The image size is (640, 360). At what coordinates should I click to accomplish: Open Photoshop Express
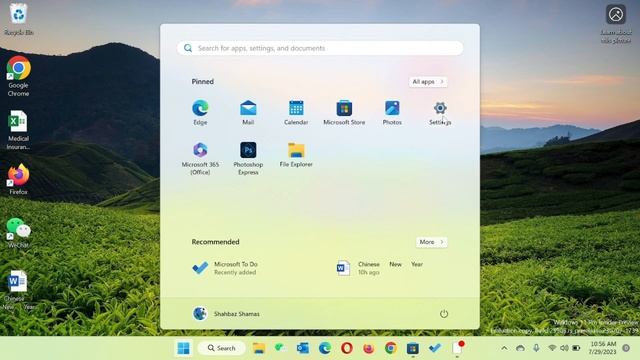pyautogui.click(x=248, y=158)
